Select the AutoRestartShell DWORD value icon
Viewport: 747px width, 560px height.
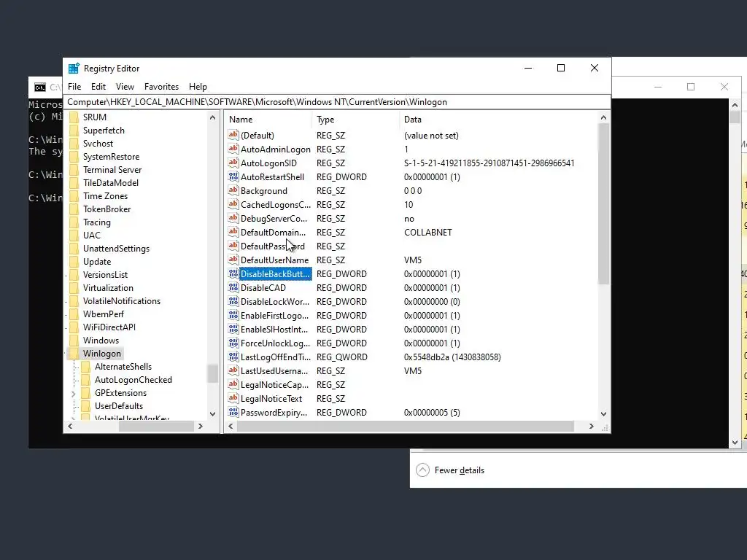click(x=233, y=176)
